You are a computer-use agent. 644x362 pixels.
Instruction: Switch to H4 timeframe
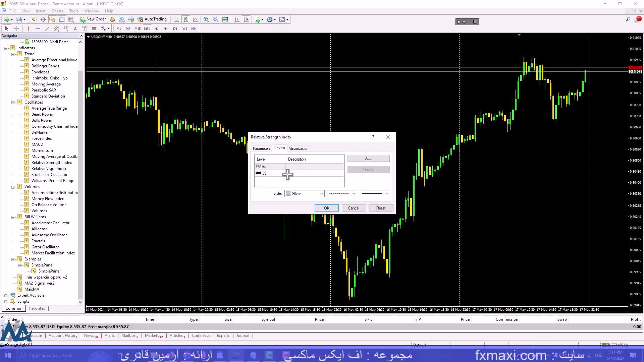coord(165,28)
